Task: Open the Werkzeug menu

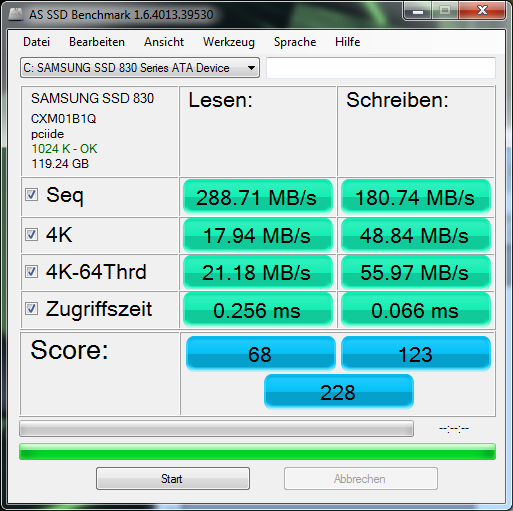Action: [x=229, y=42]
